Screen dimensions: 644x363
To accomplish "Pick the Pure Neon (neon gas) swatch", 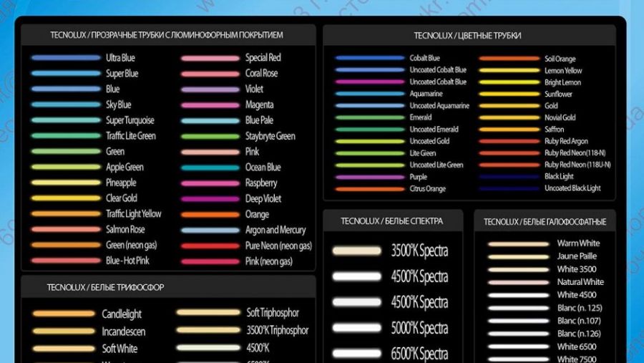I will tap(210, 246).
